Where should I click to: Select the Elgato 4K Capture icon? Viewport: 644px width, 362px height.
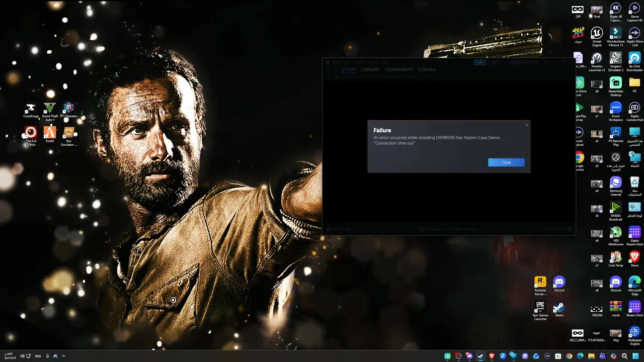coord(616,12)
